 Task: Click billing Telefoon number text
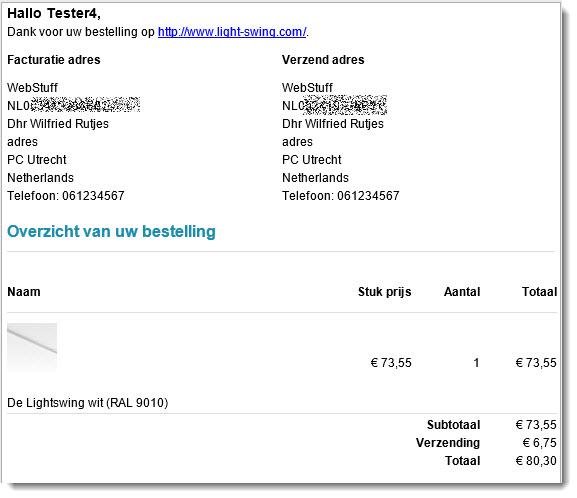point(66,196)
